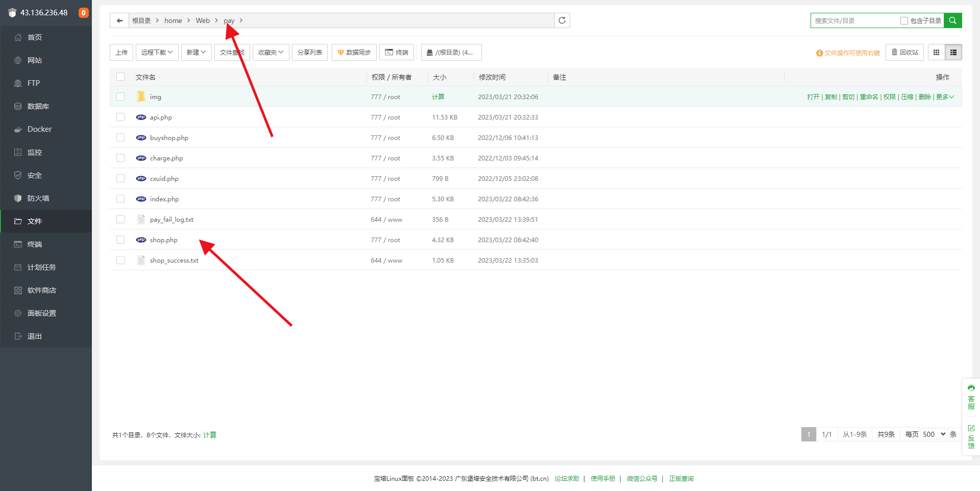
Task: Click the green search magnifier button
Action: click(x=952, y=20)
